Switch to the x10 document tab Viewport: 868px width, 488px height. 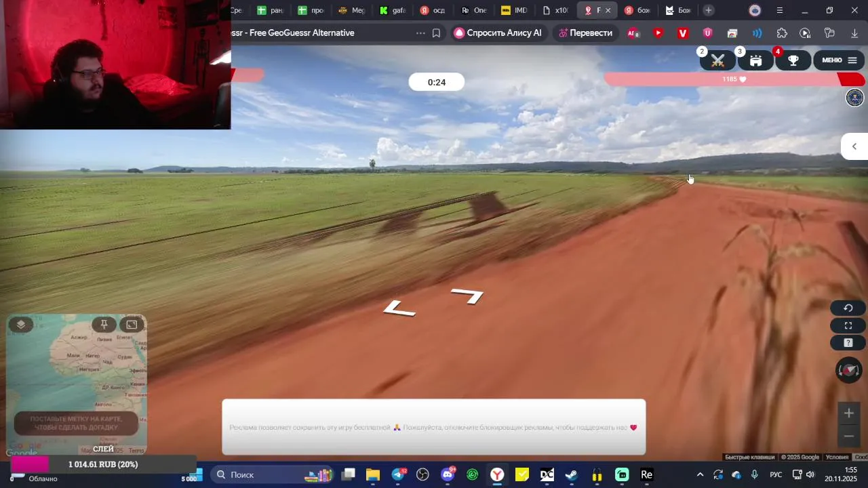555,10
